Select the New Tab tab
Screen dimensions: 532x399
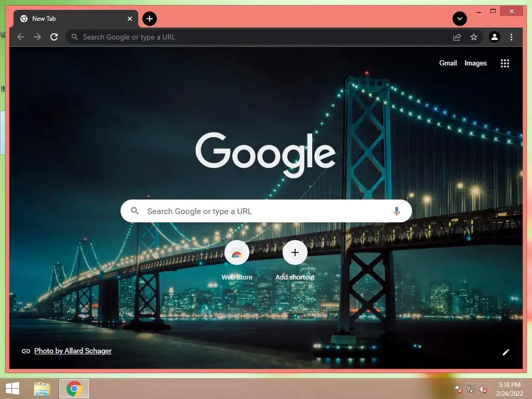click(76, 19)
